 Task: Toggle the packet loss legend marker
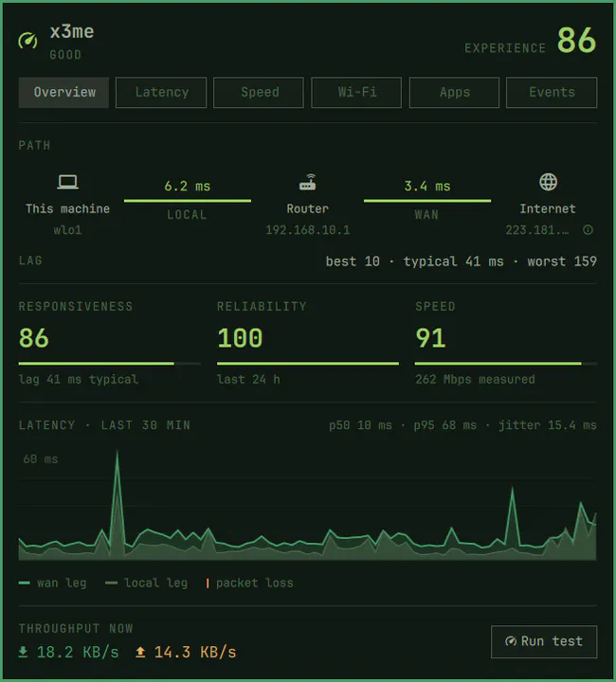249,583
